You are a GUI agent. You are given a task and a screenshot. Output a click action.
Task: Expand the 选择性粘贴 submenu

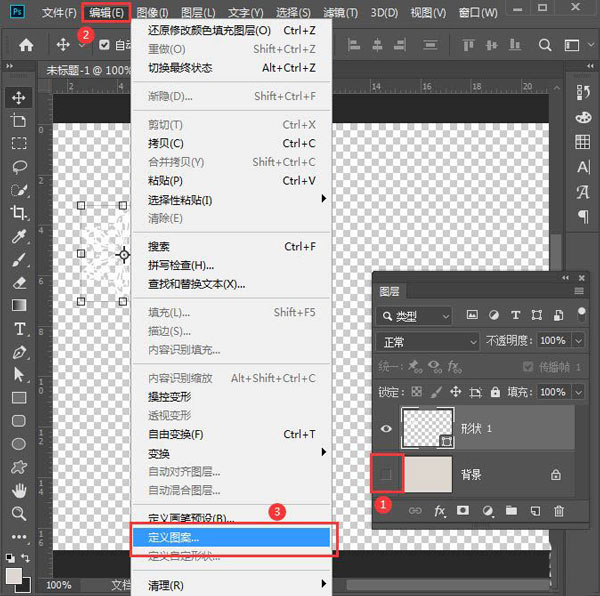click(x=231, y=199)
